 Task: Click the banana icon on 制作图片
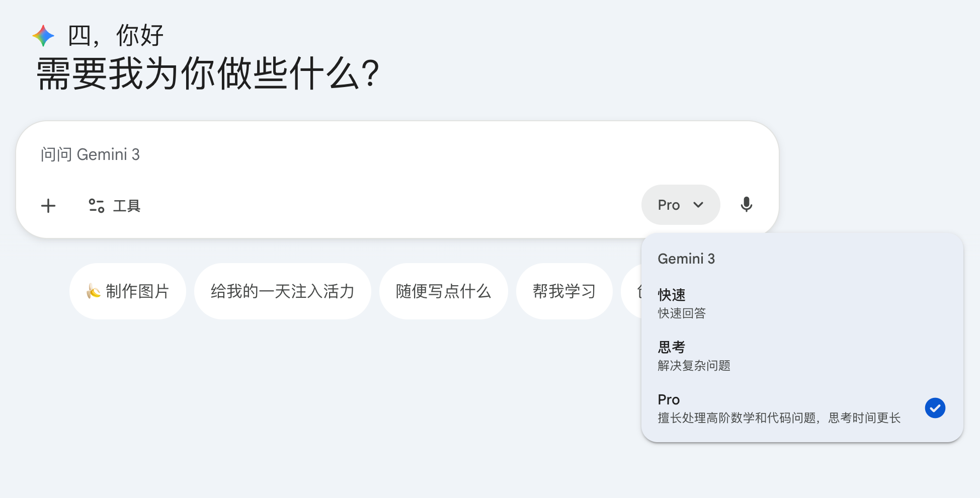point(94,291)
